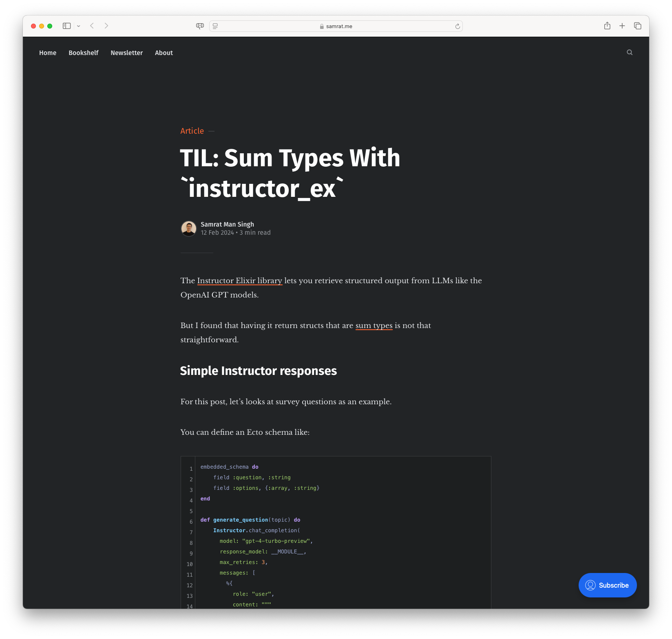This screenshot has width=672, height=639.
Task: Open a new browser tab
Action: pyautogui.click(x=622, y=26)
